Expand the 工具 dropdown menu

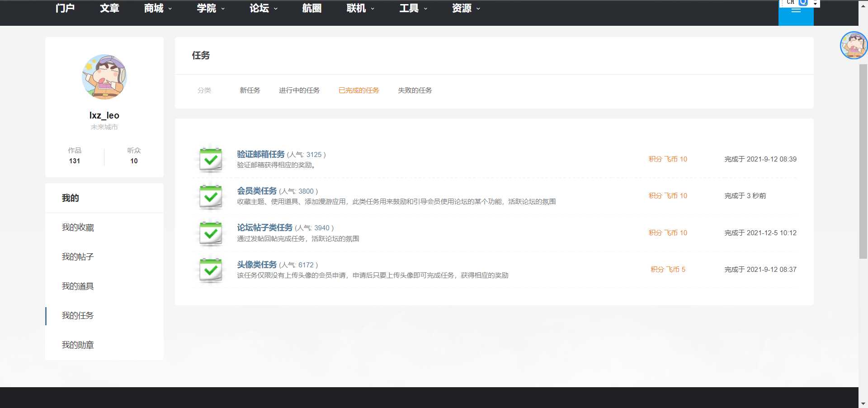[413, 8]
